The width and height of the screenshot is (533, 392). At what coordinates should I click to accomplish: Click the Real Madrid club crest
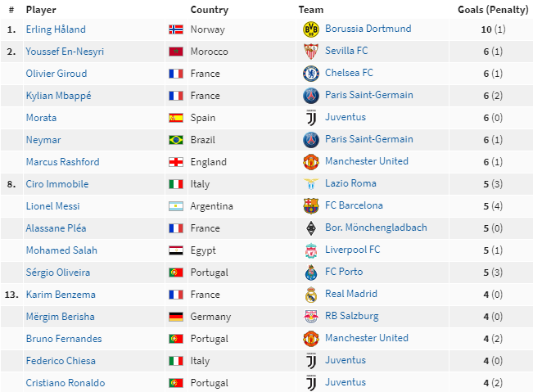(310, 295)
